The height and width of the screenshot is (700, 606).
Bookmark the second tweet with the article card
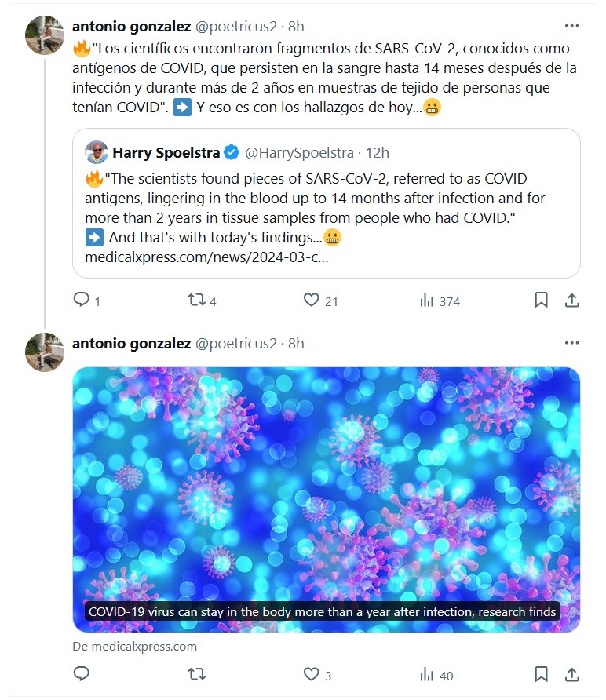(x=541, y=674)
